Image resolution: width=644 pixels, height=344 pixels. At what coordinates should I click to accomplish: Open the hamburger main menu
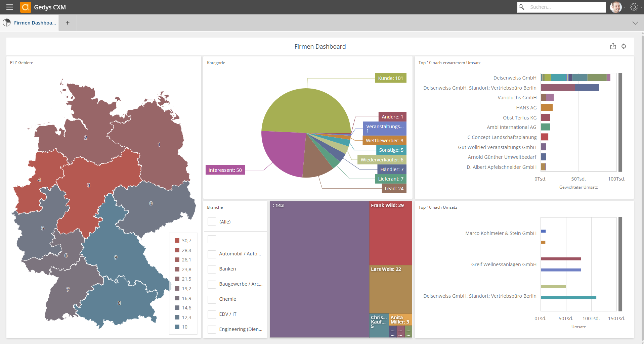[x=10, y=7]
